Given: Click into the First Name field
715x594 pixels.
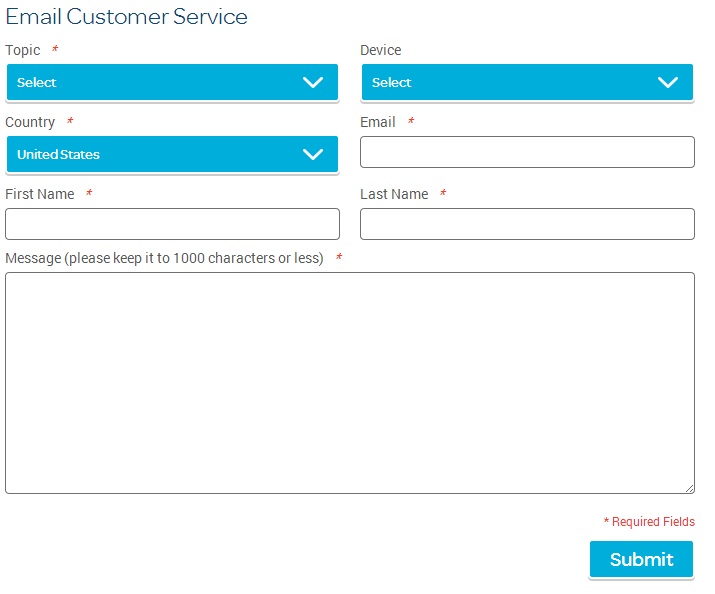Looking at the screenshot, I should pos(172,224).
